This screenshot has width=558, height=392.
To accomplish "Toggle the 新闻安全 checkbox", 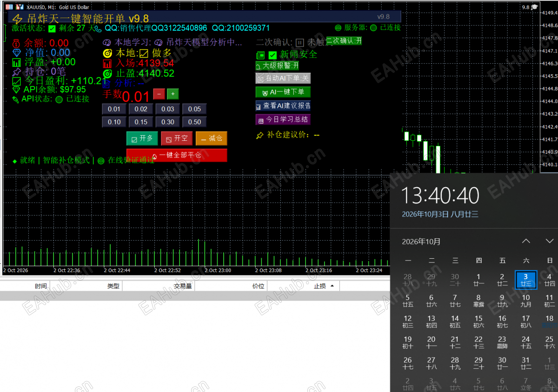I will pyautogui.click(x=272, y=55).
